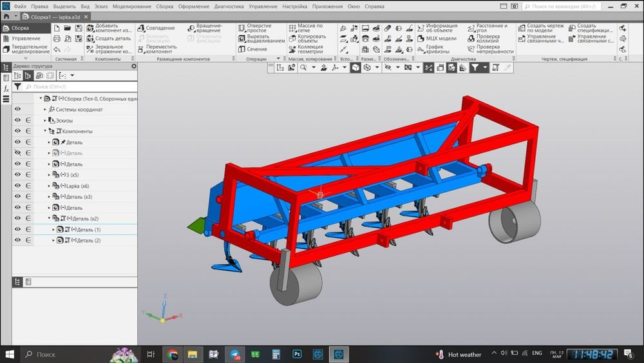Select Расстояние и угол measurement
Screen dimensions: 644x363
488,28
